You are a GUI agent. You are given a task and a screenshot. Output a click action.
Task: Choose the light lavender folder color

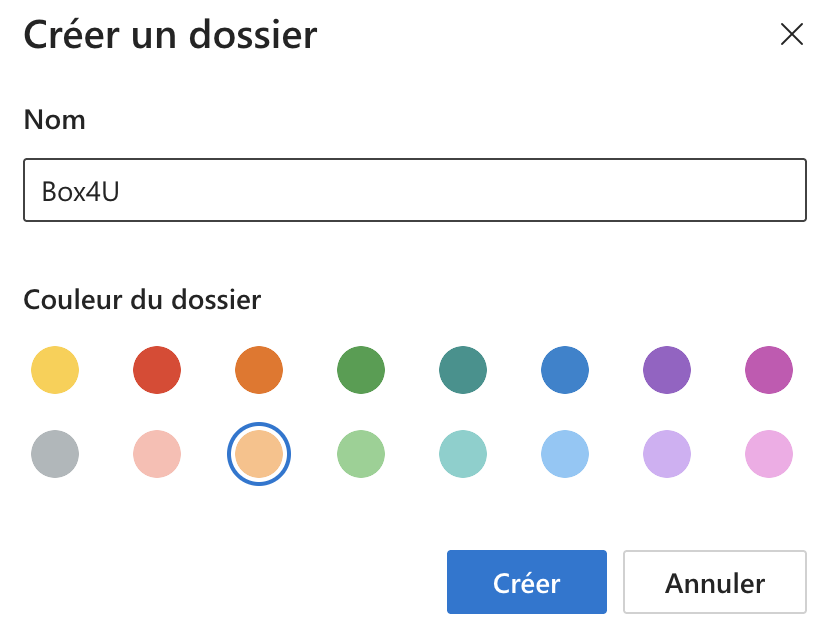pos(667,455)
